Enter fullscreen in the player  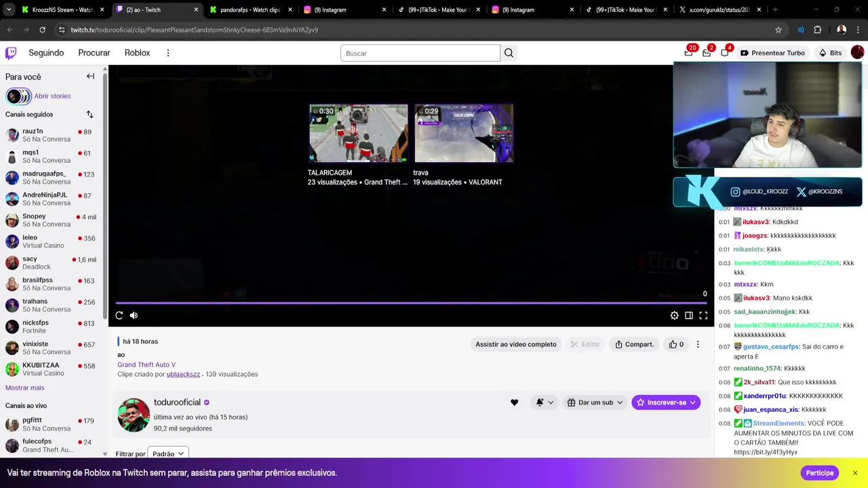coord(703,315)
